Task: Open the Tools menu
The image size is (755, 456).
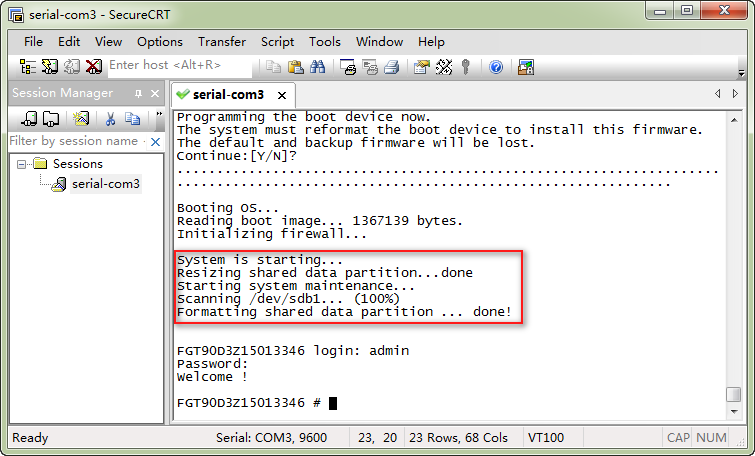Action: click(x=325, y=42)
